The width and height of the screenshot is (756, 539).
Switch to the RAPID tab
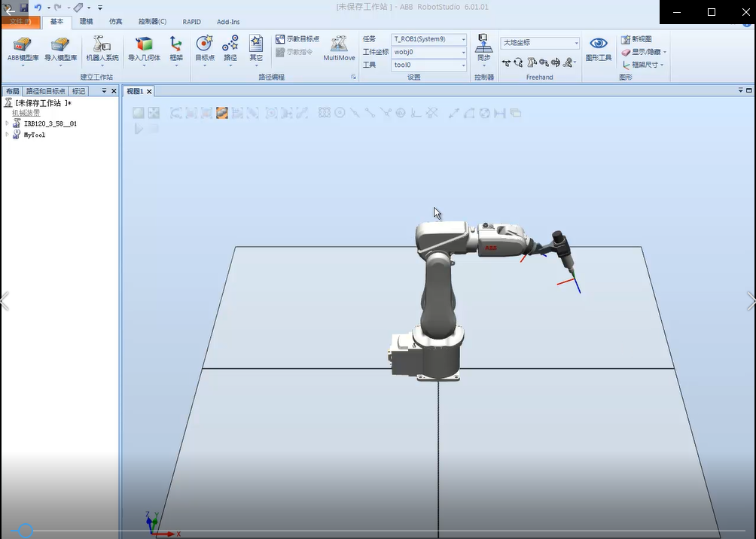[x=191, y=22]
